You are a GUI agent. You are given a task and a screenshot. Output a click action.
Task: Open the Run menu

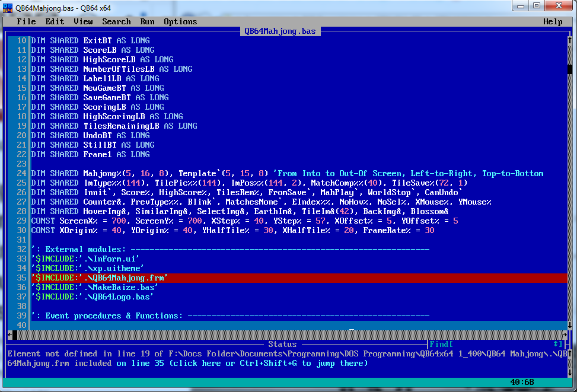point(147,21)
